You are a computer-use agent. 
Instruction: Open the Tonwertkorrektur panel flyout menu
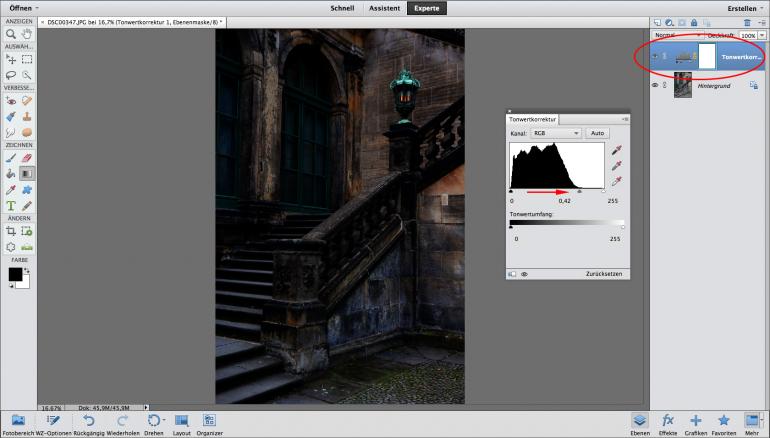[x=625, y=119]
